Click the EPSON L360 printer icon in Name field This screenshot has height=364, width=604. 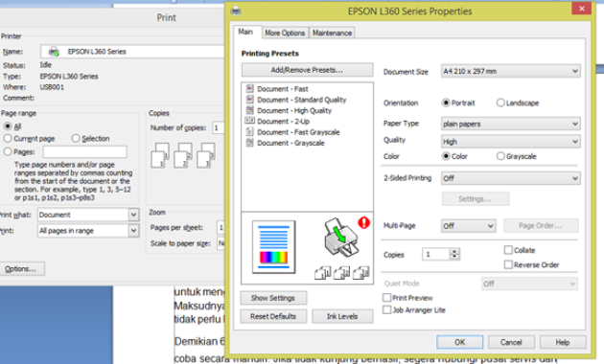coord(54,52)
